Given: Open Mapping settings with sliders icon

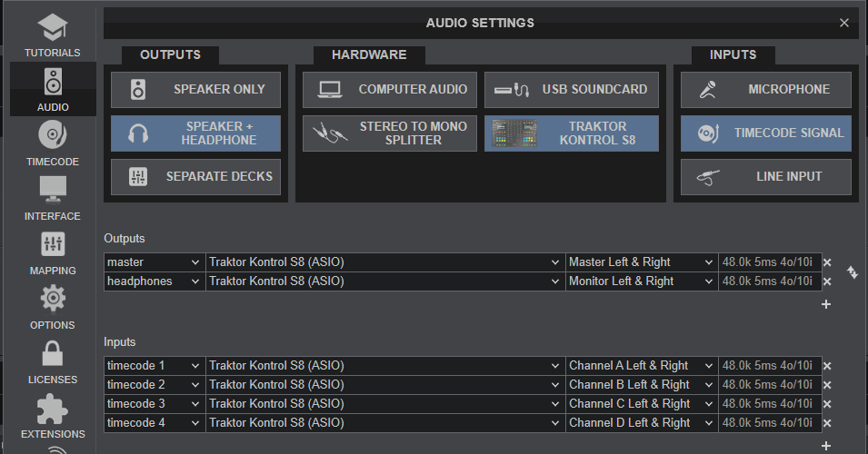Looking at the screenshot, I should pyautogui.click(x=52, y=252).
